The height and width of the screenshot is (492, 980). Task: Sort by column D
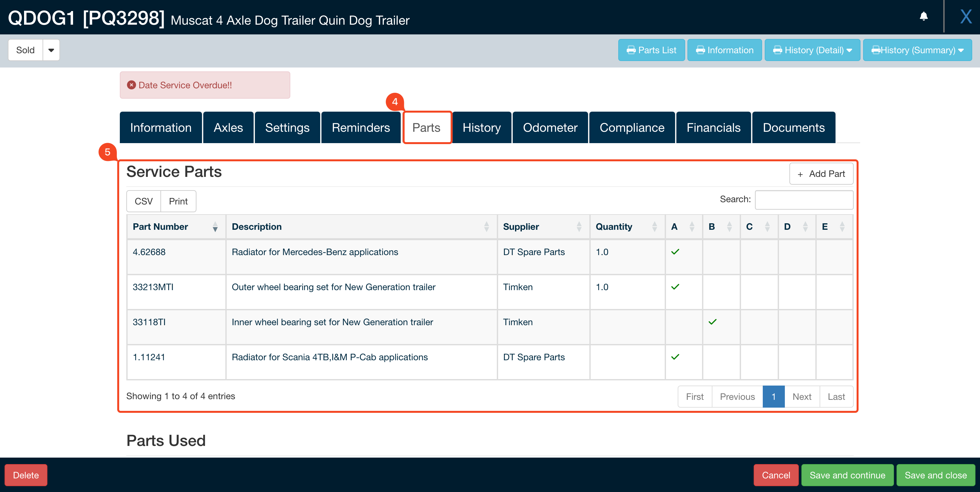(x=797, y=227)
